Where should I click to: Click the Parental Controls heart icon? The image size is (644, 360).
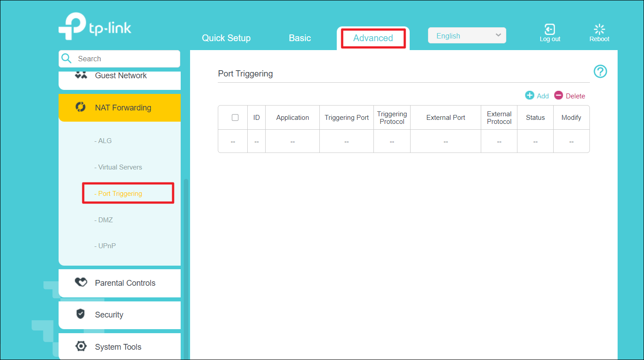[x=80, y=282]
